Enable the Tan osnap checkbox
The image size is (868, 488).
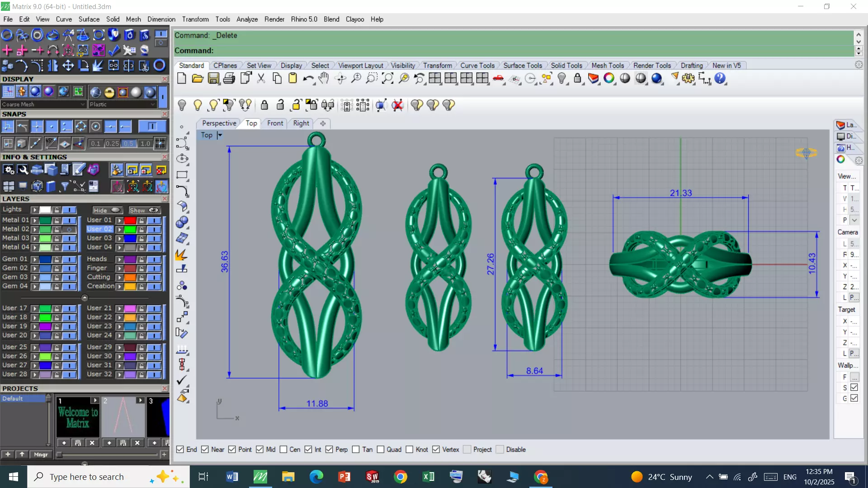tap(356, 450)
